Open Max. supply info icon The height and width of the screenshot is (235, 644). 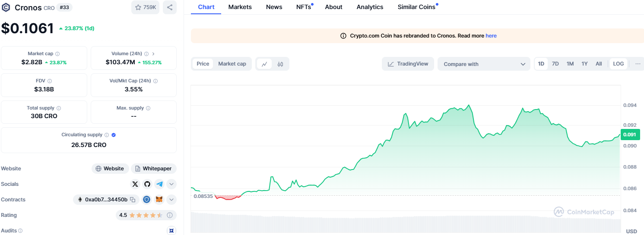tap(148, 108)
